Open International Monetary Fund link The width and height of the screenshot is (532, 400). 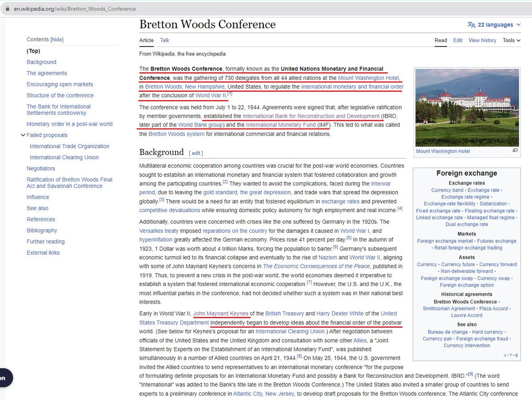coord(281,125)
